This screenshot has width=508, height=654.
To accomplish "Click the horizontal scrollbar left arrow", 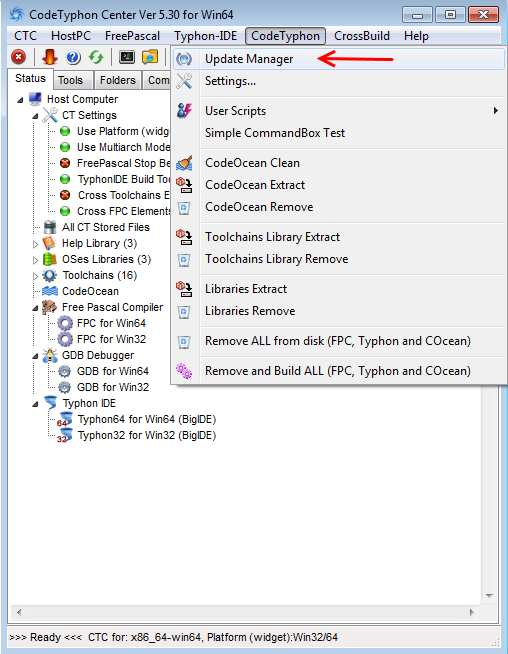I will [19, 612].
